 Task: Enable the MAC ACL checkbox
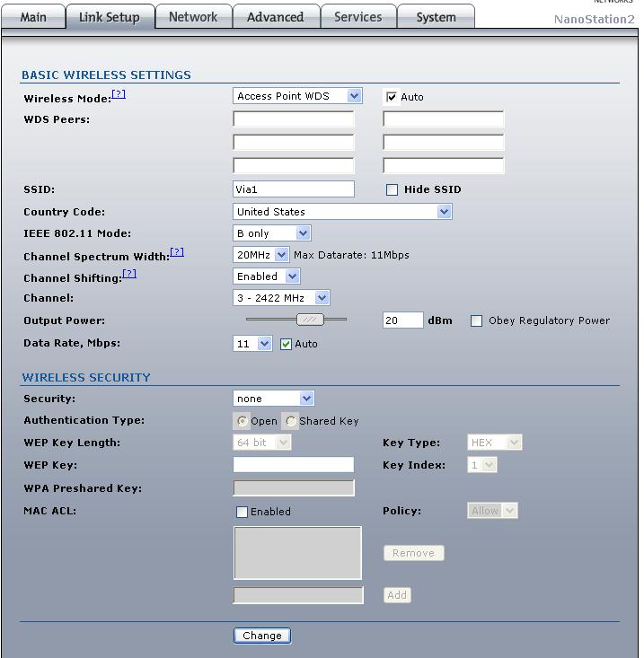[242, 512]
